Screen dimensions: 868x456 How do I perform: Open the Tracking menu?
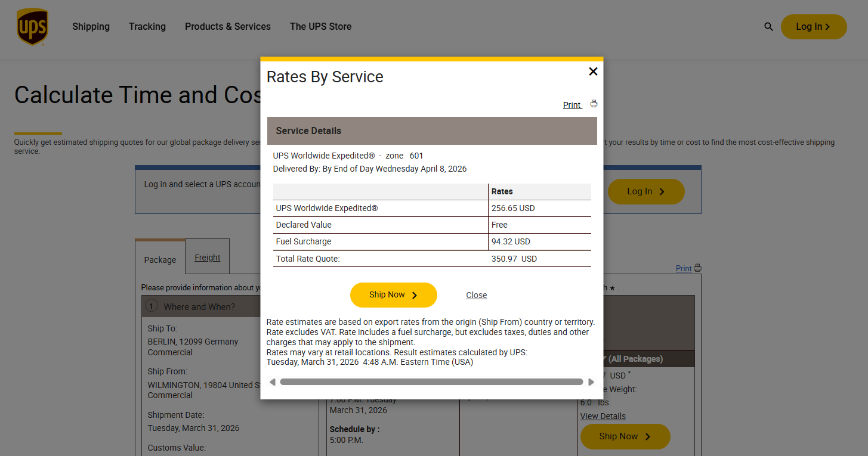pos(147,27)
